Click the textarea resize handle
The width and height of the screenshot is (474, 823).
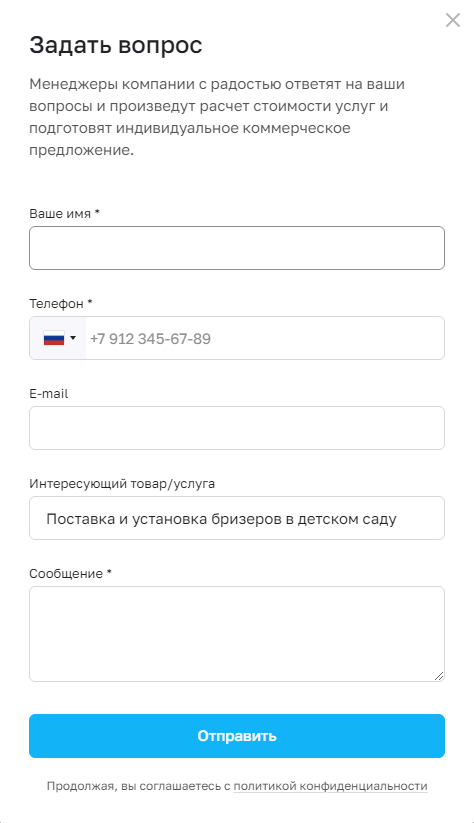[439, 676]
